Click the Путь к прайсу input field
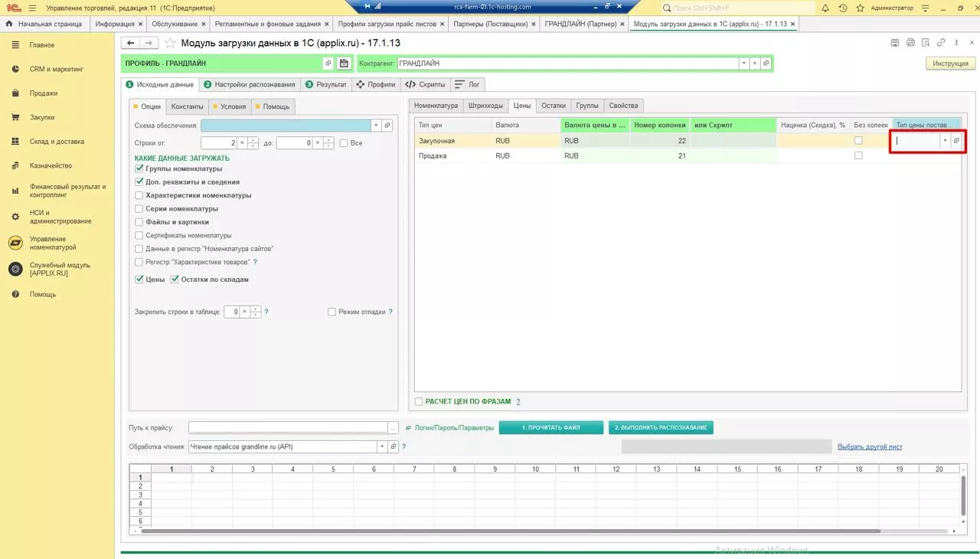The height and width of the screenshot is (559, 980). tap(288, 428)
